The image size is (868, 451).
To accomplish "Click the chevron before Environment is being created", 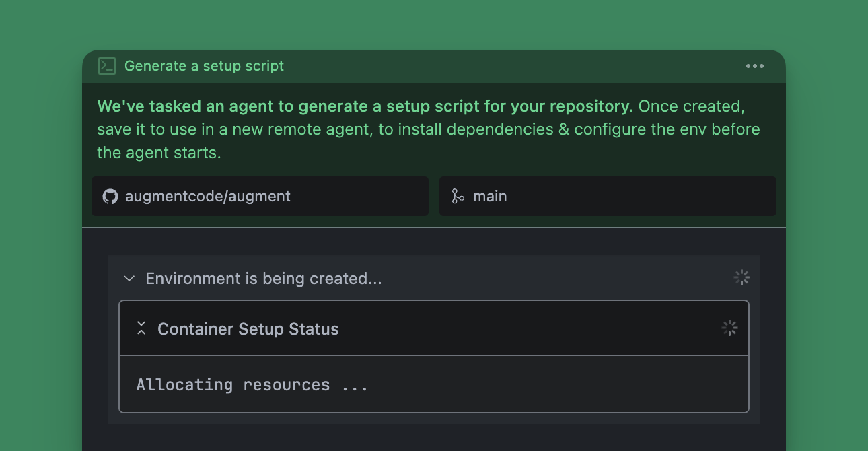I will click(x=128, y=278).
